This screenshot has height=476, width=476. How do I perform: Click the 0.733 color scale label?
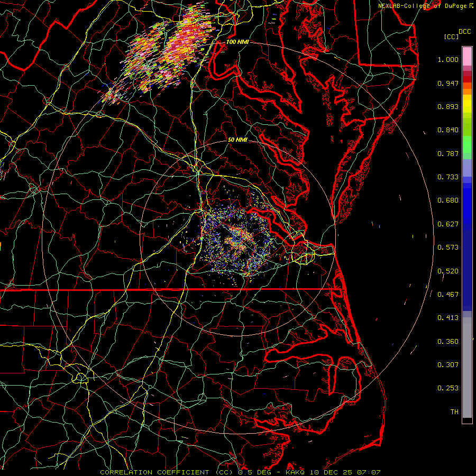[448, 177]
